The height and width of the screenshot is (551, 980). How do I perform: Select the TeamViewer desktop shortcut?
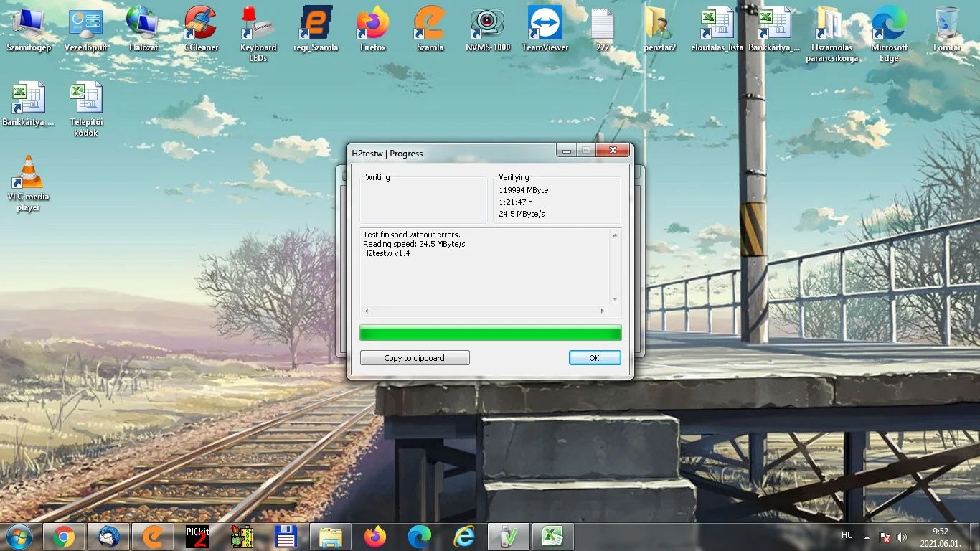point(545,29)
